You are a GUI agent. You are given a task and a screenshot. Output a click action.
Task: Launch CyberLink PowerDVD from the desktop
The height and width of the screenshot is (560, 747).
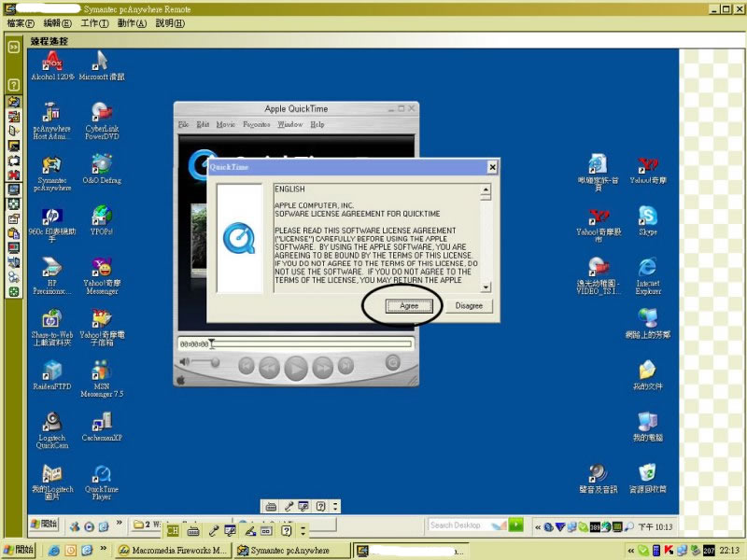(102, 121)
